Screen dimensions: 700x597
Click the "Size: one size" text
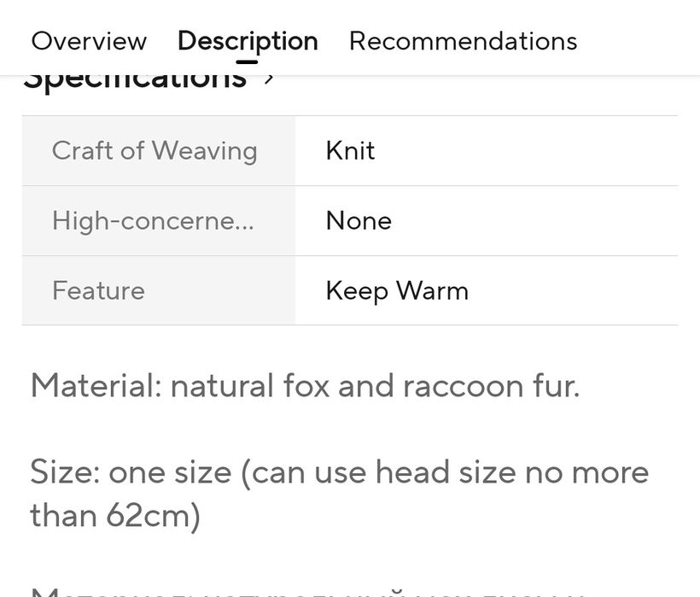131,472
